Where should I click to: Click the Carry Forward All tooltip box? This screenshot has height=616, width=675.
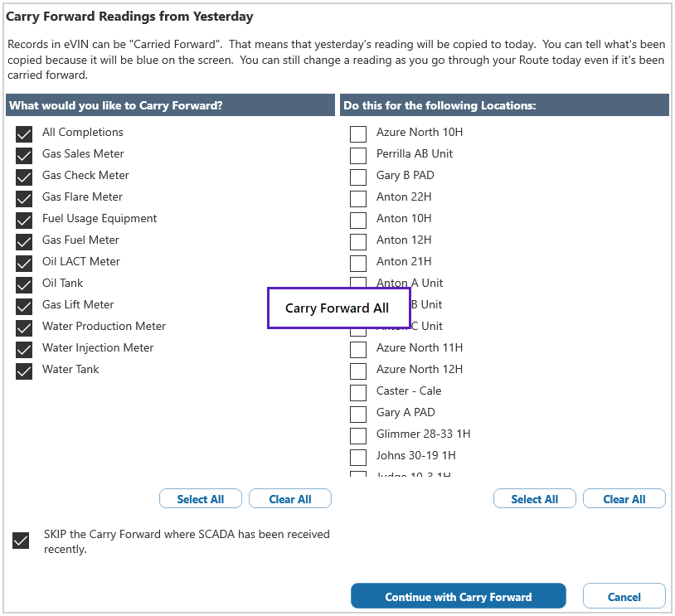(x=337, y=308)
